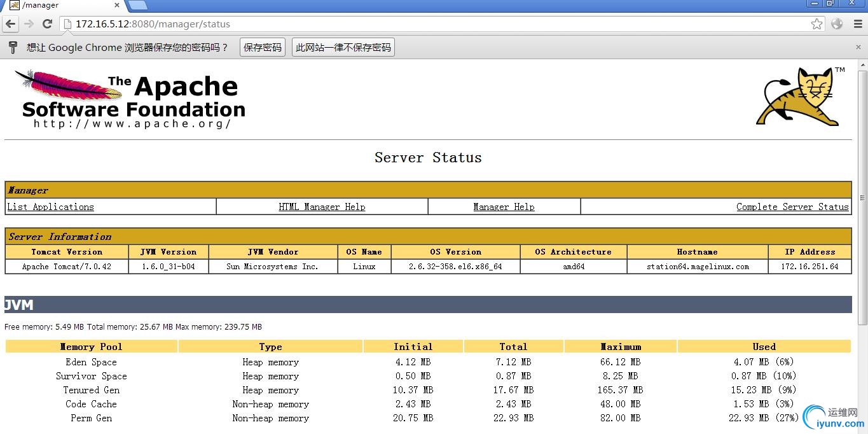Open the HTML Manager Help link
The width and height of the screenshot is (868, 434).
(x=322, y=207)
